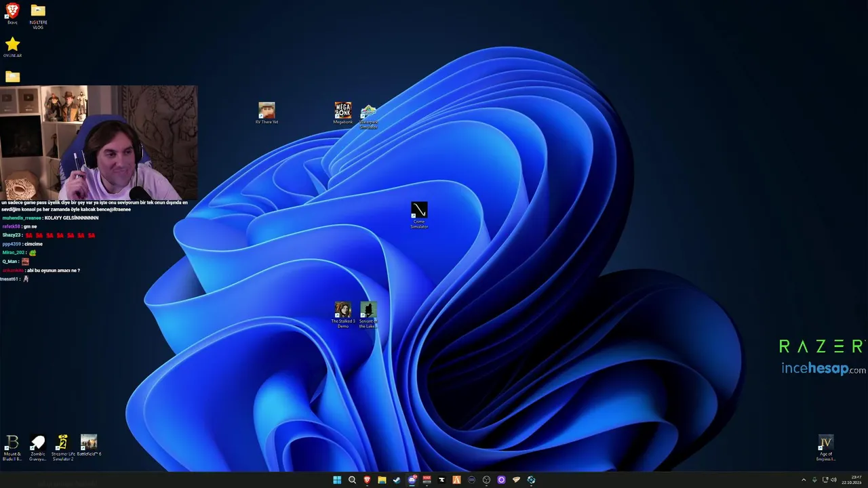
Task: Open the green download tray icon
Action: (814, 480)
